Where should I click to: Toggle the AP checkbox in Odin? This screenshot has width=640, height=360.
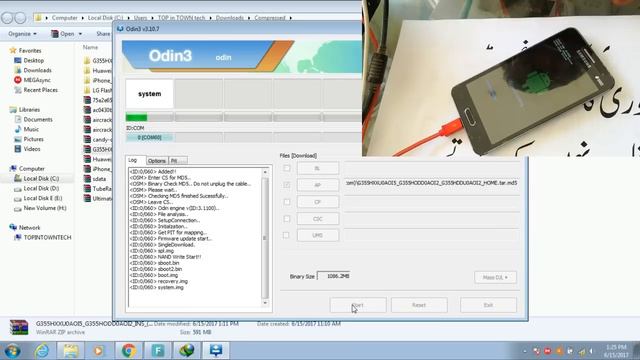pyautogui.click(x=287, y=185)
